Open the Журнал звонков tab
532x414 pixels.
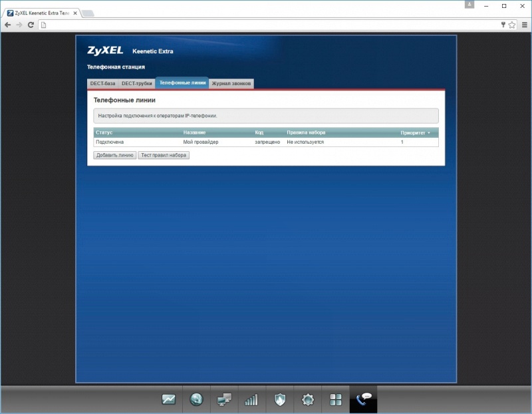point(231,83)
